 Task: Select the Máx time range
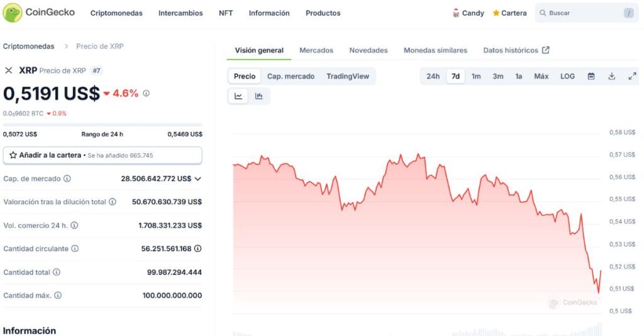[x=541, y=77]
